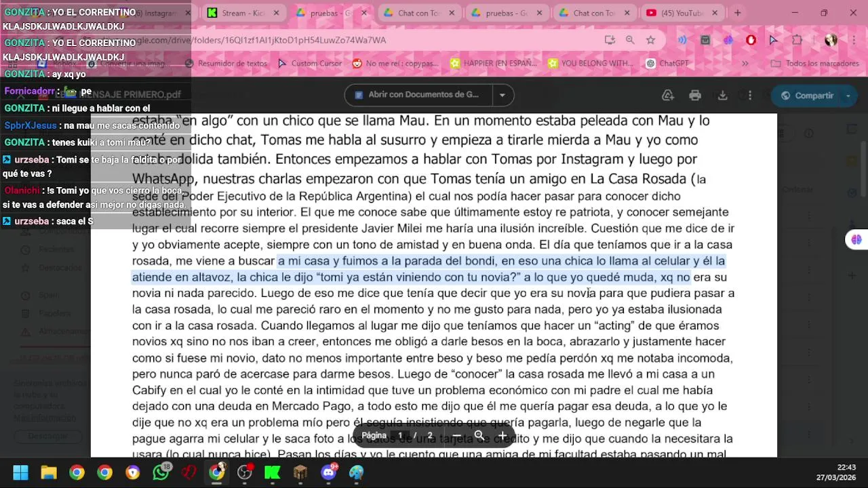Click the add-to-Drive shortcut icon
This screenshot has height=488, width=868.
(668, 96)
